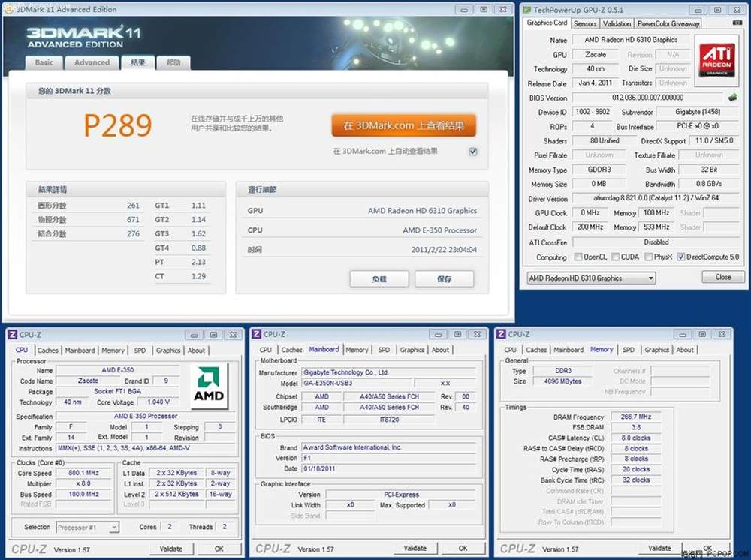Expand the Processor #1 selection dropdown

pos(87,527)
